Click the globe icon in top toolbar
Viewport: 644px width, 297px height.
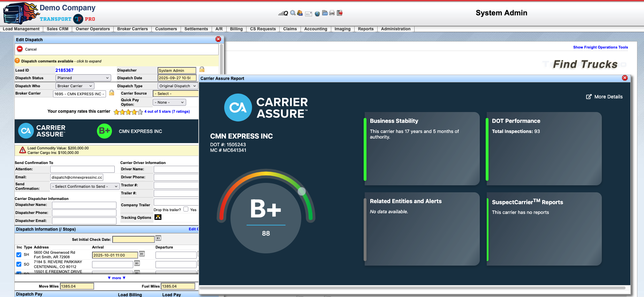(317, 14)
